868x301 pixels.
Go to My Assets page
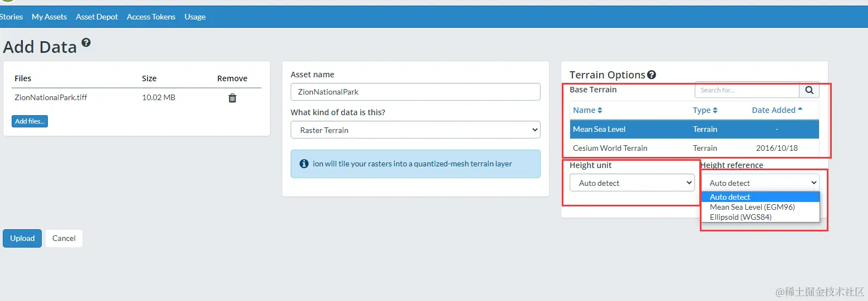(49, 17)
